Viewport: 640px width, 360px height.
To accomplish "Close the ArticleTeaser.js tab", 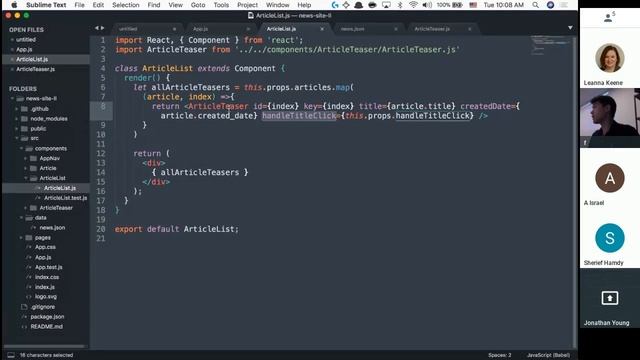I will 469,29.
